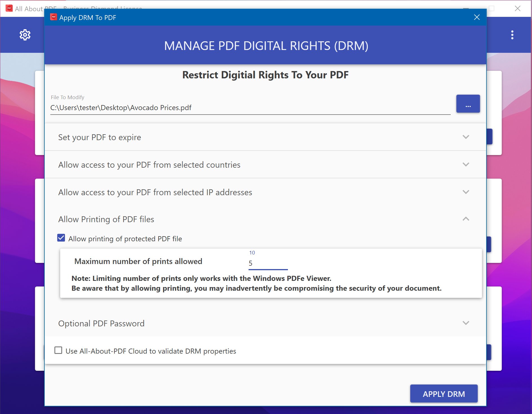Viewport: 532px width, 414px height.
Task: Click the 'Optional PDF Password' heading text
Action: pos(101,324)
